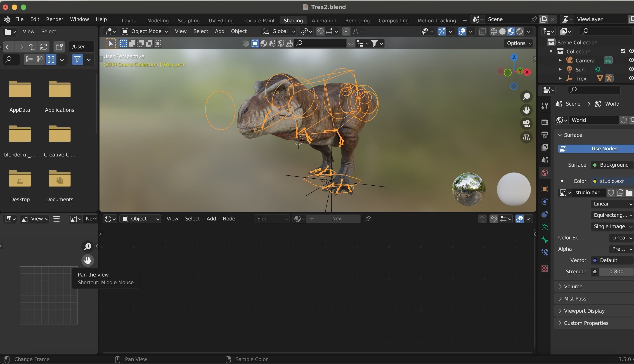Open the Object Mode dropdown
The width and height of the screenshot is (634, 364).
144,31
